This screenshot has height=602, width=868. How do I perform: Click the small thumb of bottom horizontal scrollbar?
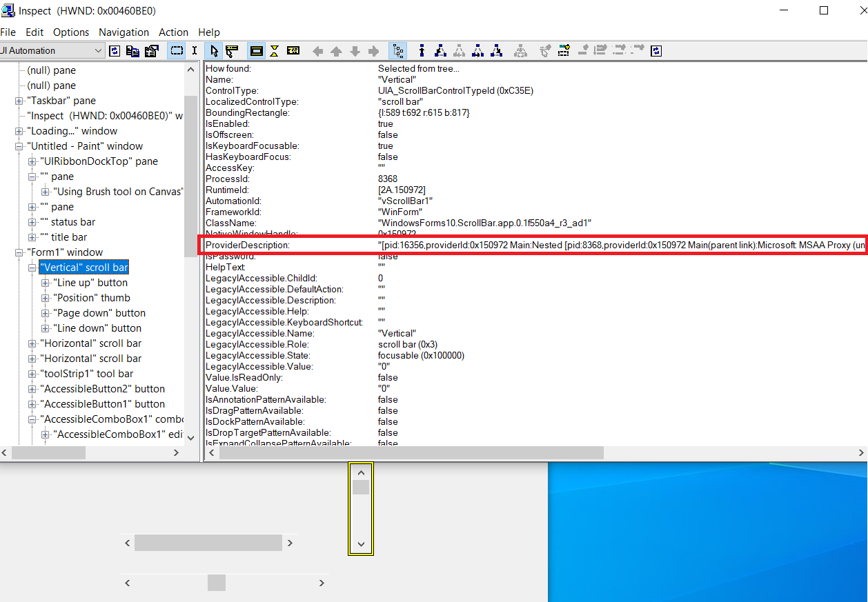click(217, 583)
